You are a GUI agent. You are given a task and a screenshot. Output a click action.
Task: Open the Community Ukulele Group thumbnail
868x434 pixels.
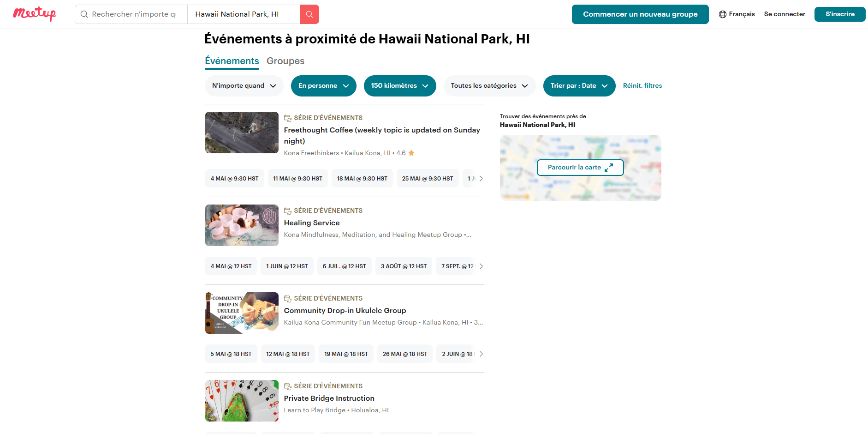pos(242,313)
